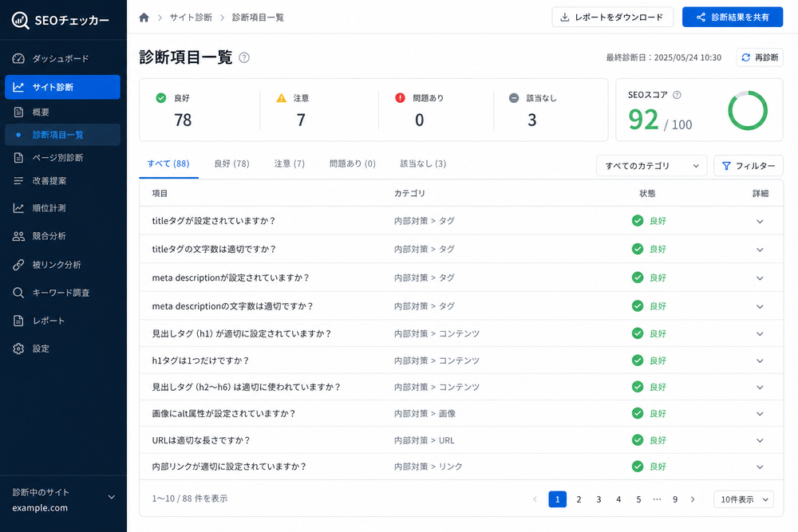Screen dimensions: 798x532
Task: Open 被リンク分析 from sidebar
Action: tap(62, 265)
